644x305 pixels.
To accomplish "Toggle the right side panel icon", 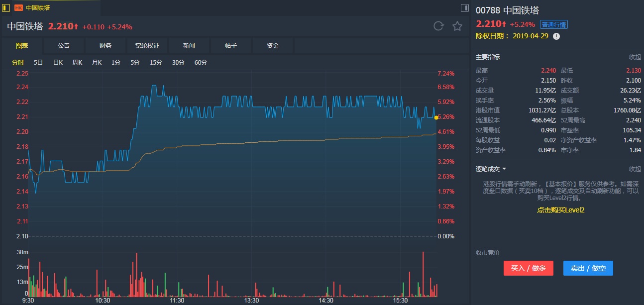I will click(x=464, y=8).
